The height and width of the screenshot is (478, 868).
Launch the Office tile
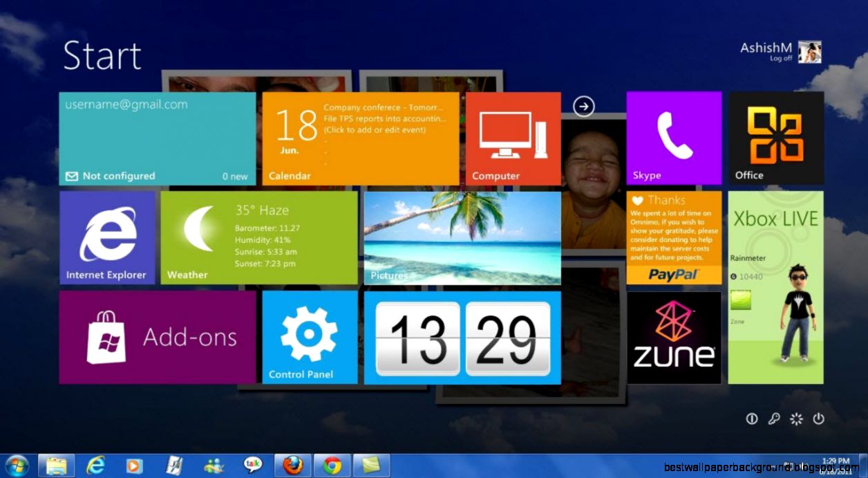[776, 138]
